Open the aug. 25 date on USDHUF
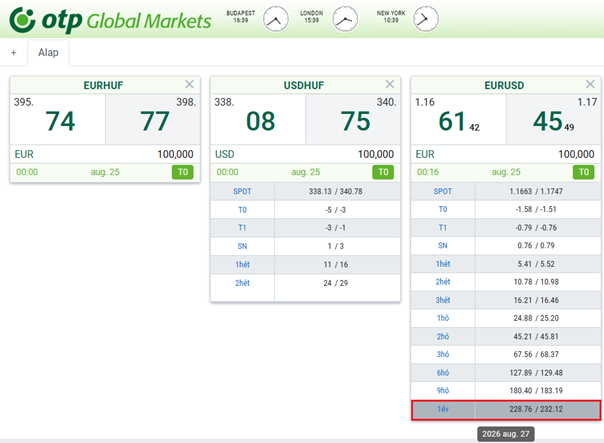The image size is (604, 443). (305, 172)
